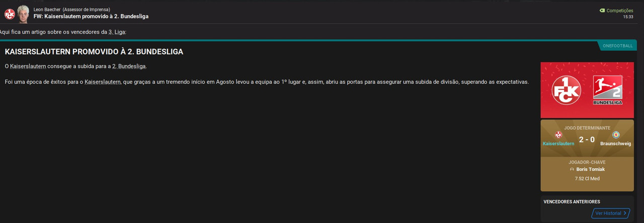Click the player icon beside Boris Tomiak
Image resolution: width=644 pixels, height=223 pixels.
pyautogui.click(x=572, y=170)
